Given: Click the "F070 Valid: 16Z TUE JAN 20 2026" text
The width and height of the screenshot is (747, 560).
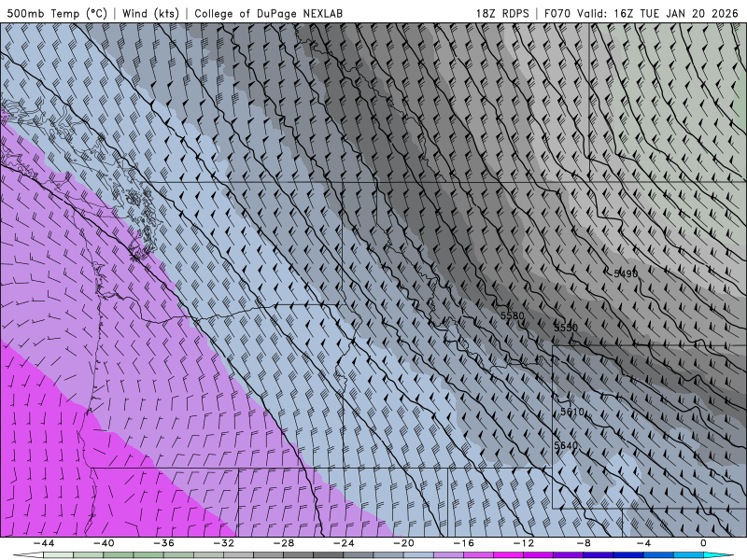Looking at the screenshot, I should (x=641, y=13).
